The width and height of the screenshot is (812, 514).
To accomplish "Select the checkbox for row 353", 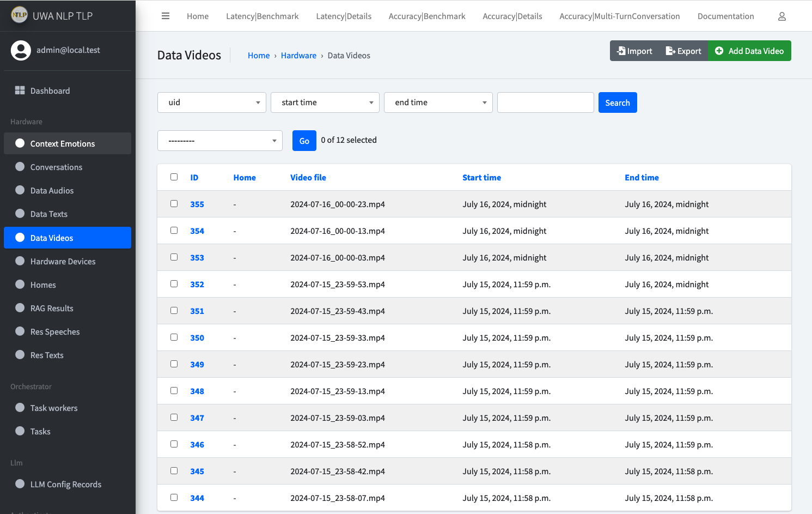I will click(x=174, y=257).
